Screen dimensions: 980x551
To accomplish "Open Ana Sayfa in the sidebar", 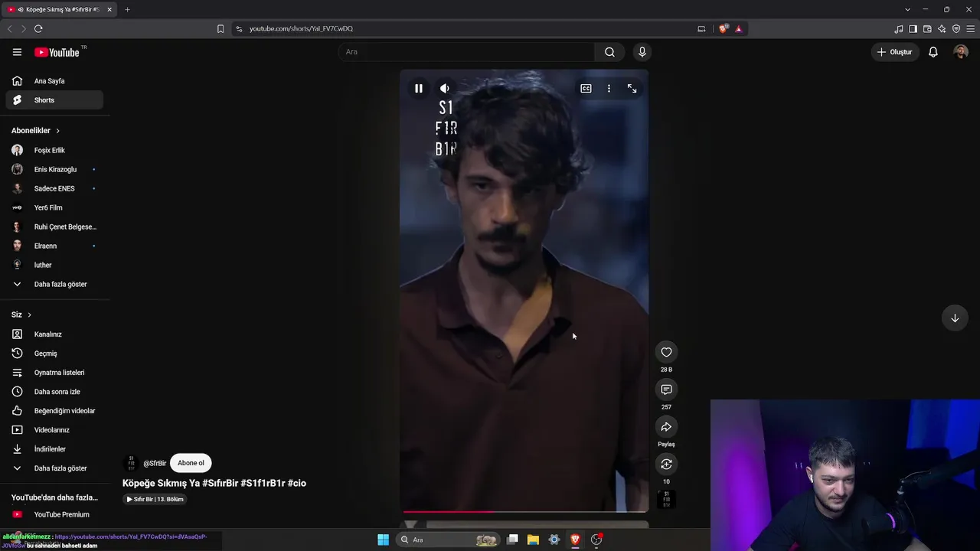I will 54,81.
